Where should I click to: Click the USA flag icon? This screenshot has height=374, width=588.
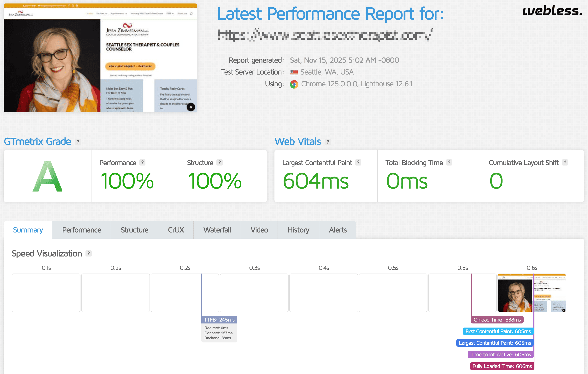click(x=293, y=72)
